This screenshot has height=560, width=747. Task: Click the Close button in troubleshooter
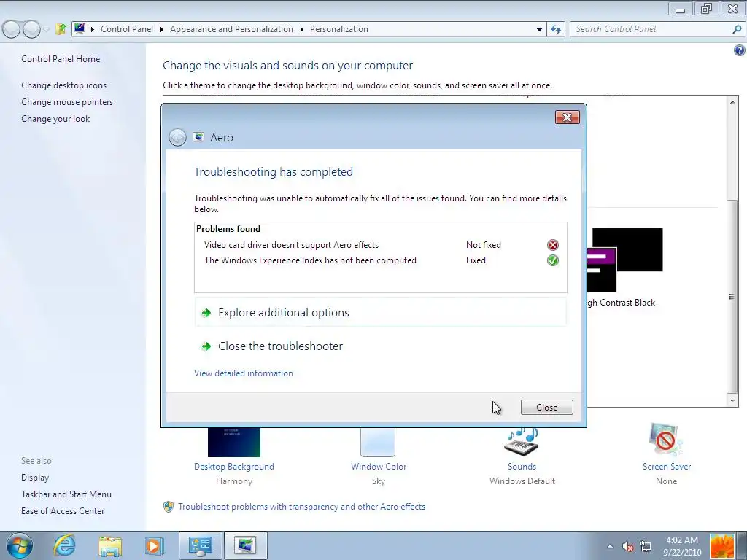click(546, 407)
